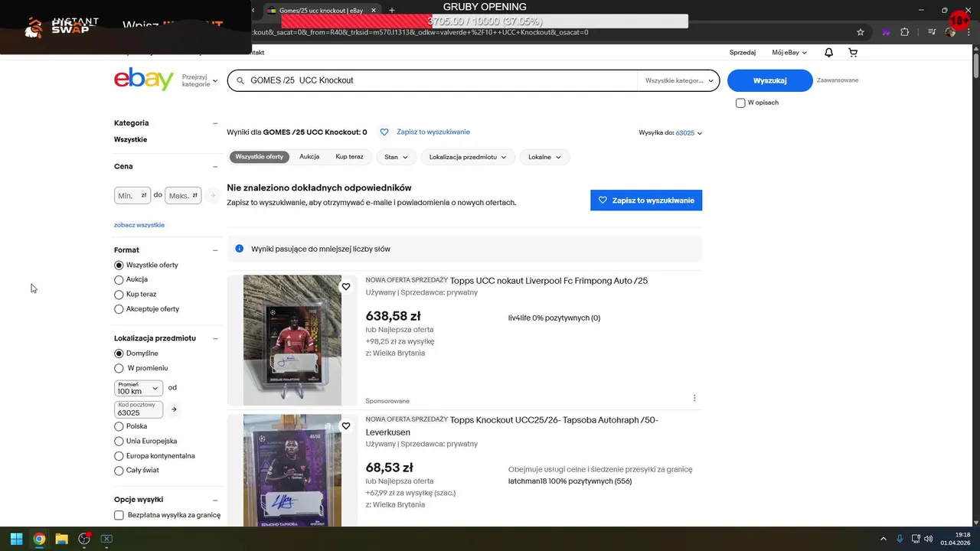Click the microphone tray icon

900,539
